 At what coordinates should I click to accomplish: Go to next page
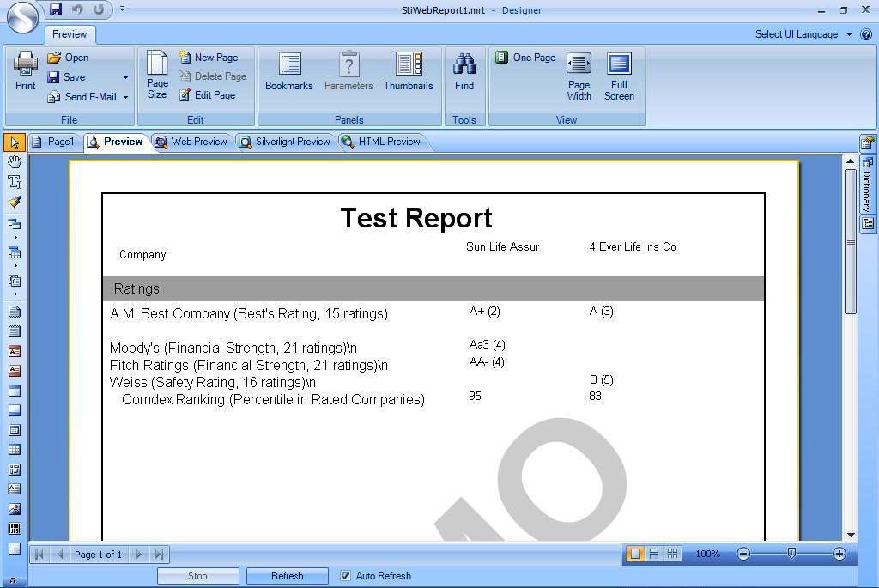138,555
